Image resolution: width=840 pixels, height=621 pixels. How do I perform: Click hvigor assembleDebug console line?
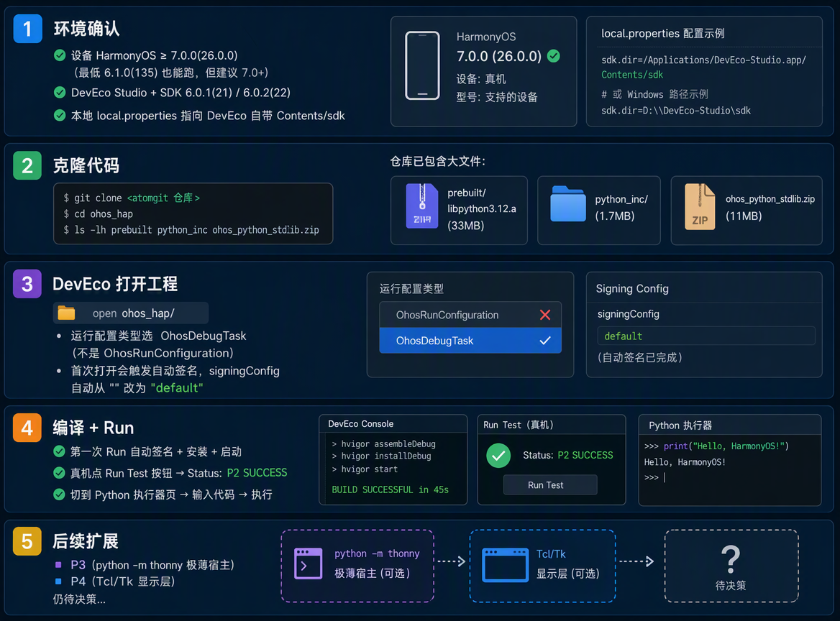click(x=383, y=443)
